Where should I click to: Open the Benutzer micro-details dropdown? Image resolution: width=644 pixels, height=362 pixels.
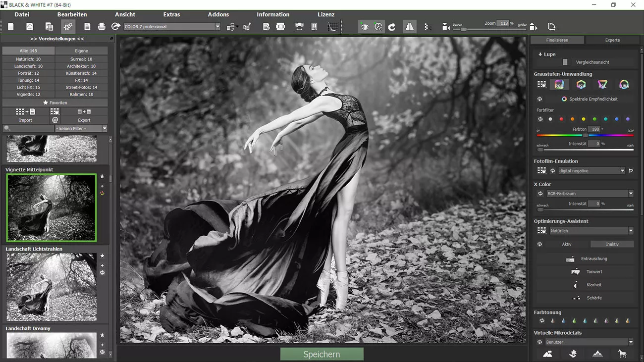590,342
